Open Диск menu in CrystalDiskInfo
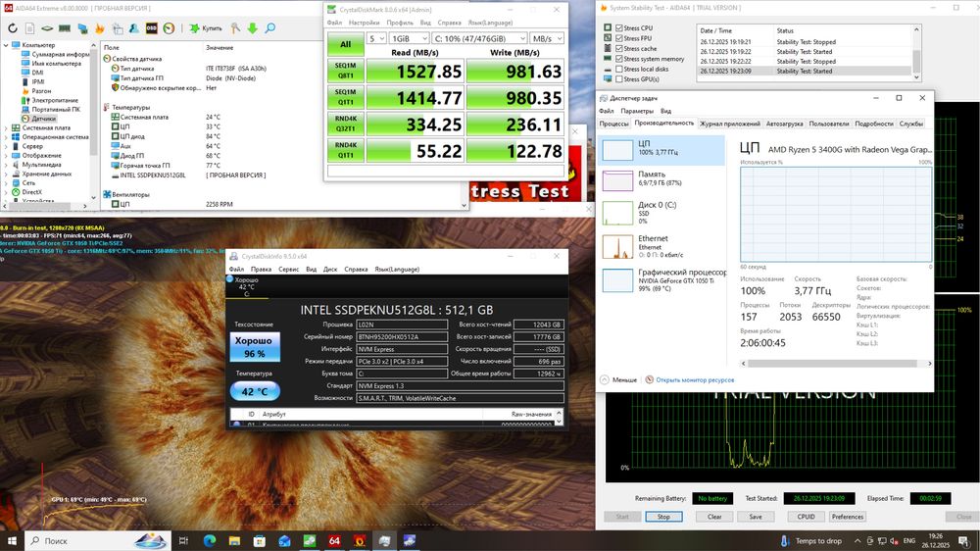The height and width of the screenshot is (551, 980). pos(330,270)
